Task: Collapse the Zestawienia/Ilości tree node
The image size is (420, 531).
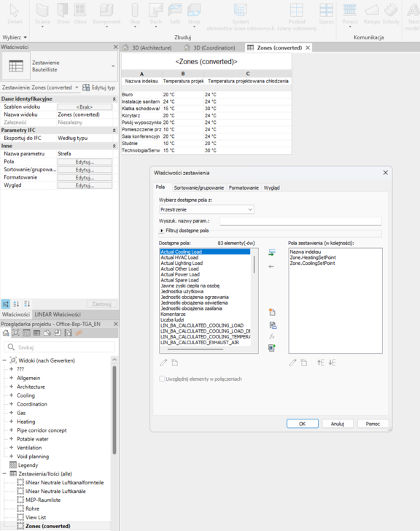Action: click(4, 473)
